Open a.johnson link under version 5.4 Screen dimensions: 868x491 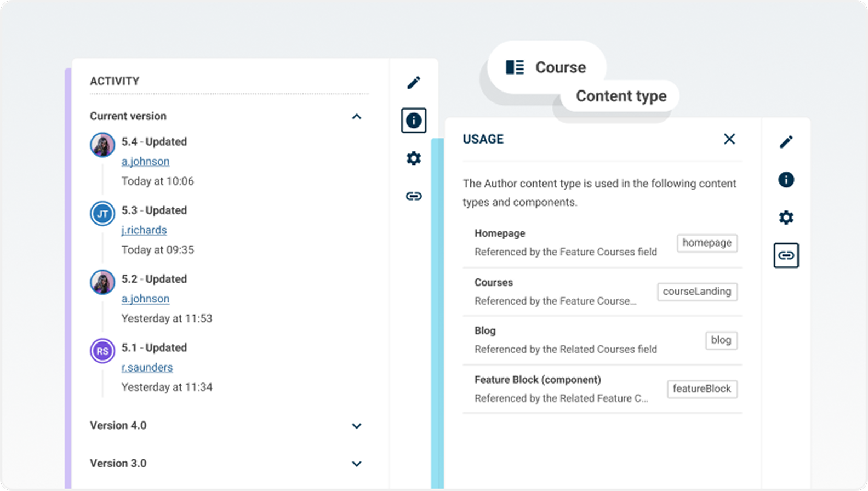(145, 162)
